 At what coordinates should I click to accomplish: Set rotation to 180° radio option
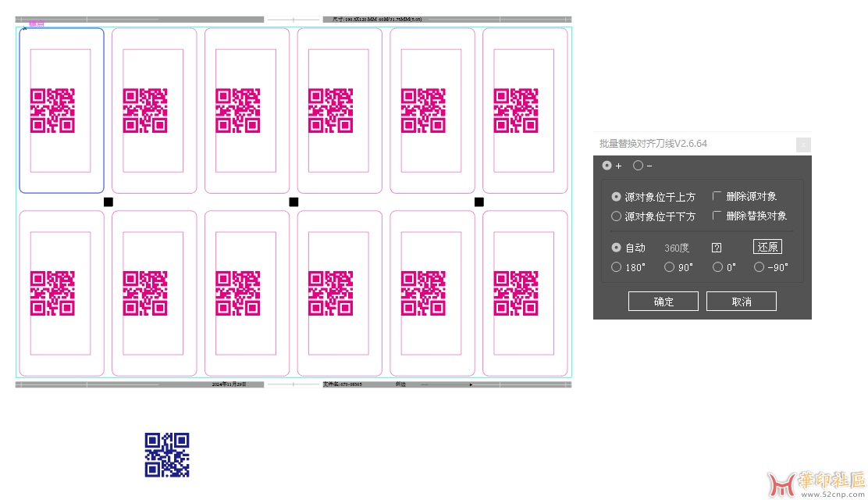pos(617,267)
